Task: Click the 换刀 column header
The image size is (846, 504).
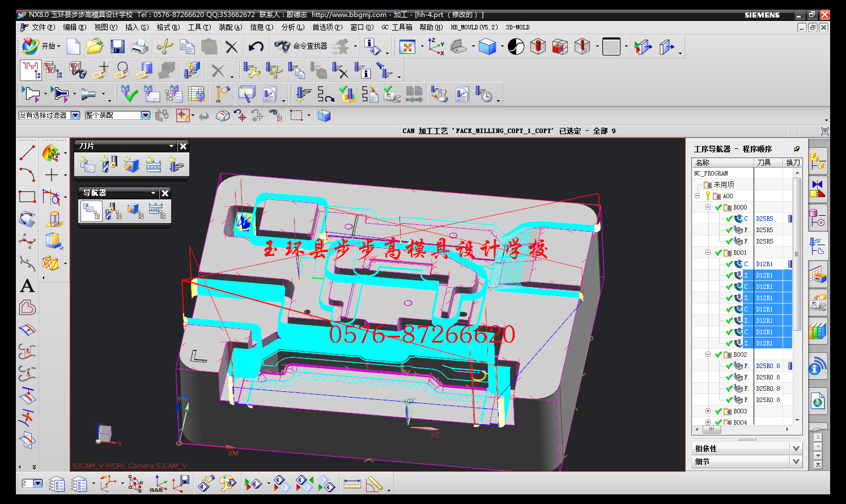Action: pyautogui.click(x=793, y=163)
